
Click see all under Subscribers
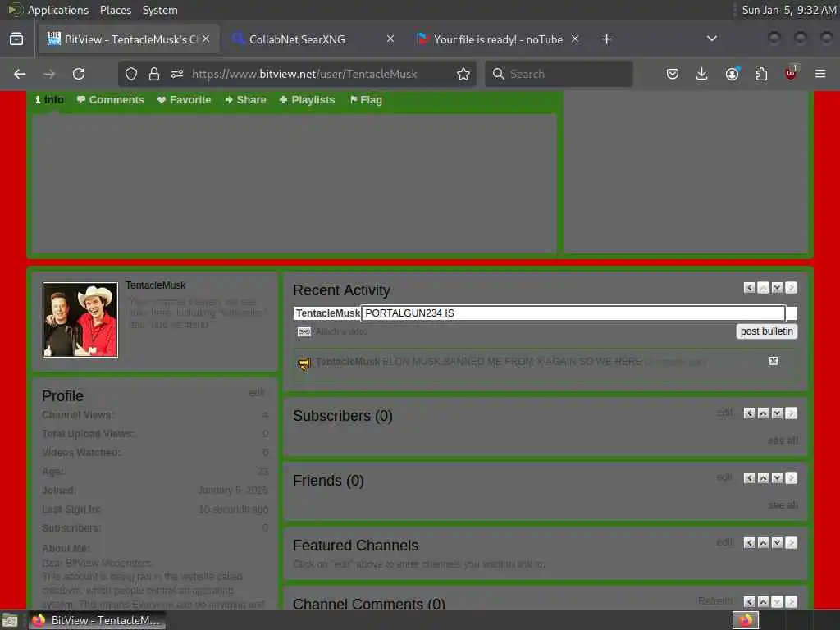[783, 441]
